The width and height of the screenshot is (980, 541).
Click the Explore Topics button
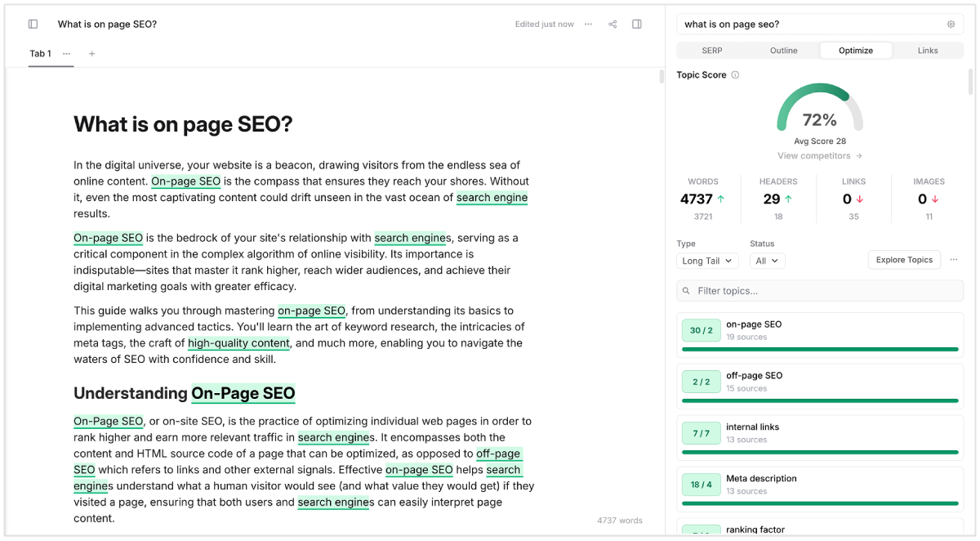pos(903,260)
